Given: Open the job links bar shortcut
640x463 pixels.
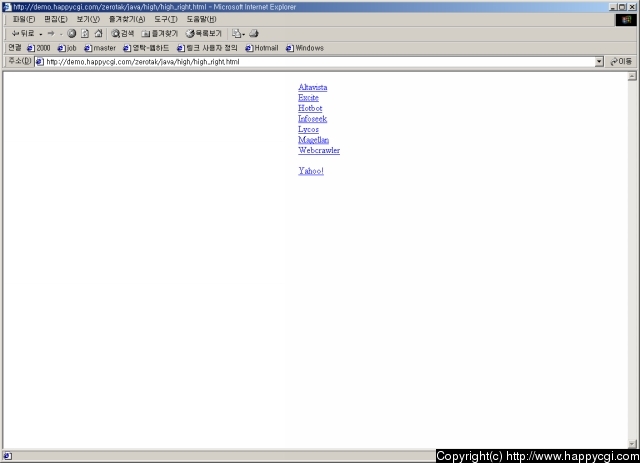Looking at the screenshot, I should point(67,48).
